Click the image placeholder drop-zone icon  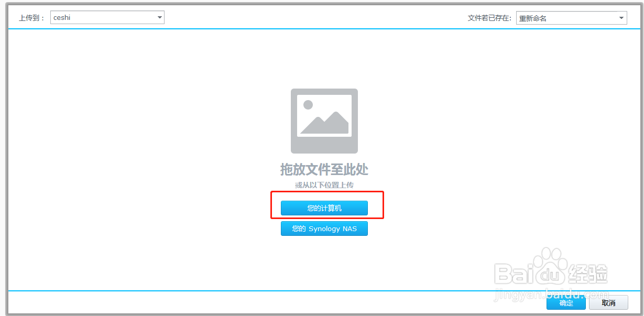pyautogui.click(x=324, y=121)
